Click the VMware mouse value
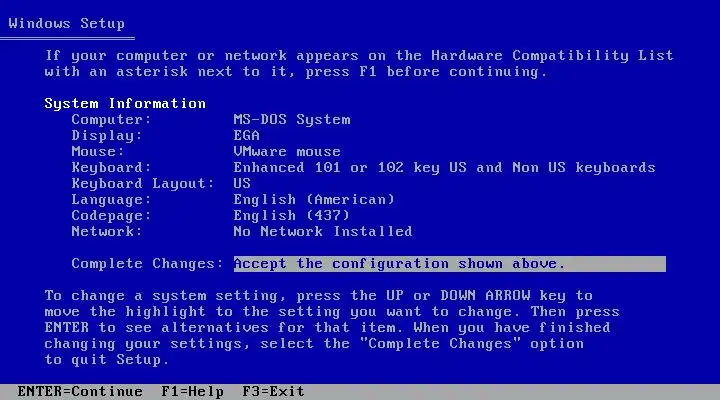Viewport: 720px width, 400px height. click(287, 152)
